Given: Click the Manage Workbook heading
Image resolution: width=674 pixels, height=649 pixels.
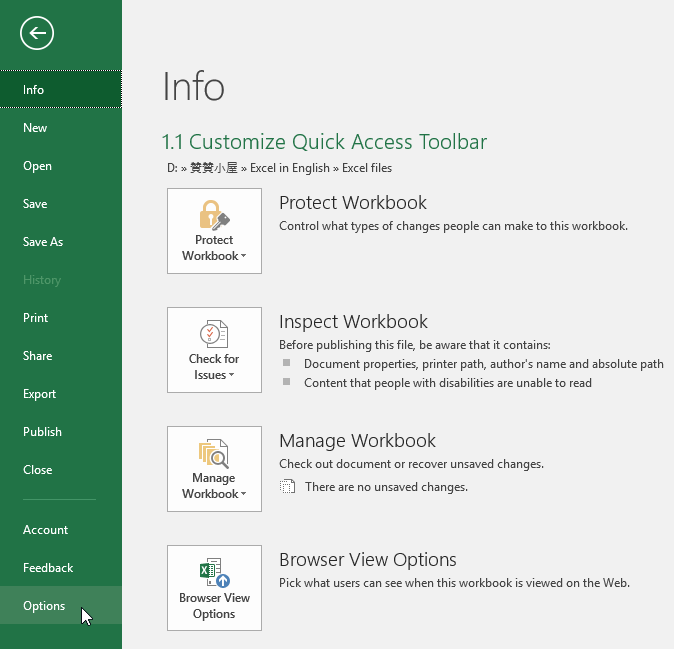Looking at the screenshot, I should tap(357, 441).
